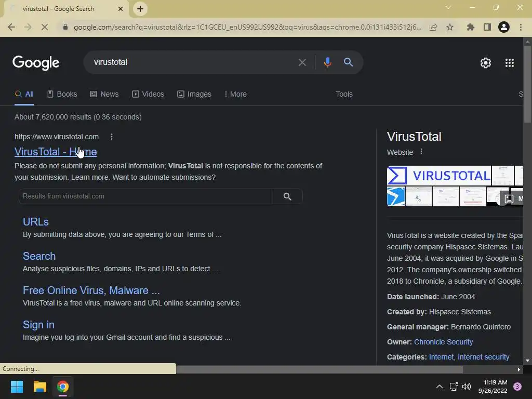Open the Chrome three-dot menu

(x=521, y=27)
